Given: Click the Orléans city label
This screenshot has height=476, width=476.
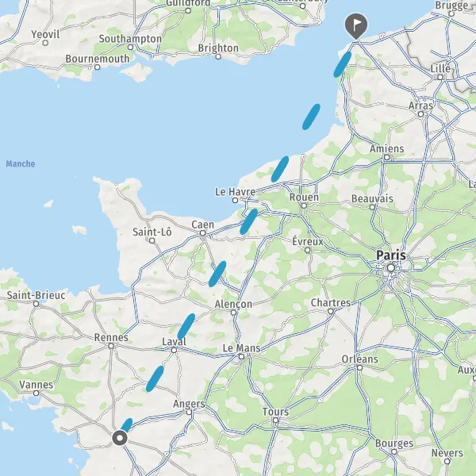Looking at the screenshot, I should (x=359, y=359).
